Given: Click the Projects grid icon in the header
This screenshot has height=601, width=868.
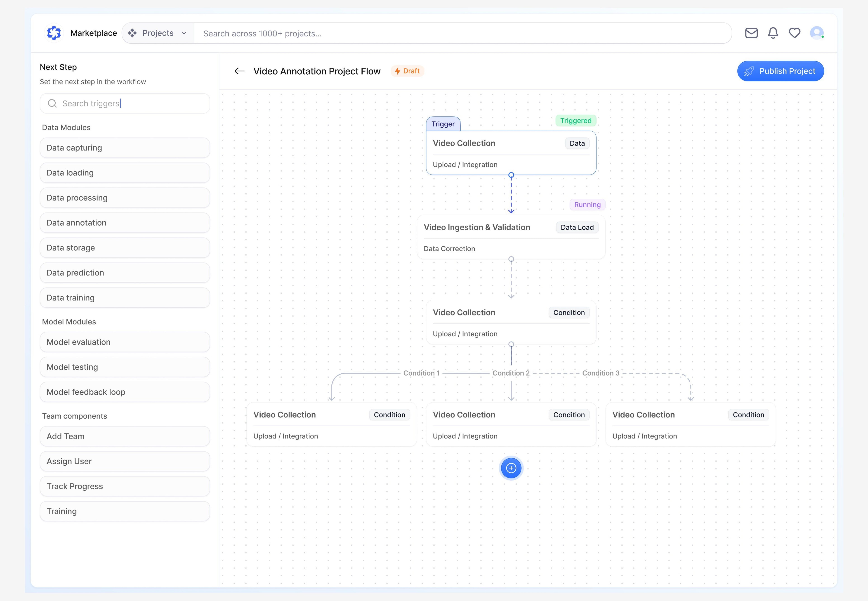Looking at the screenshot, I should point(132,33).
